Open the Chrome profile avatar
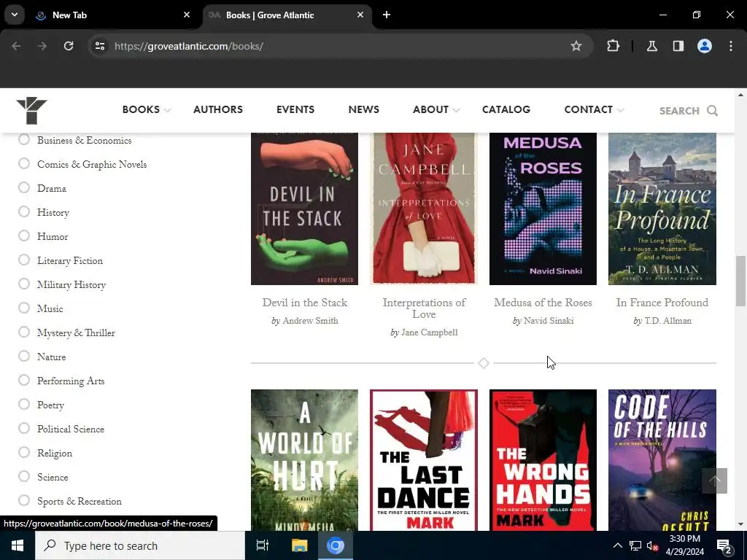 click(704, 46)
